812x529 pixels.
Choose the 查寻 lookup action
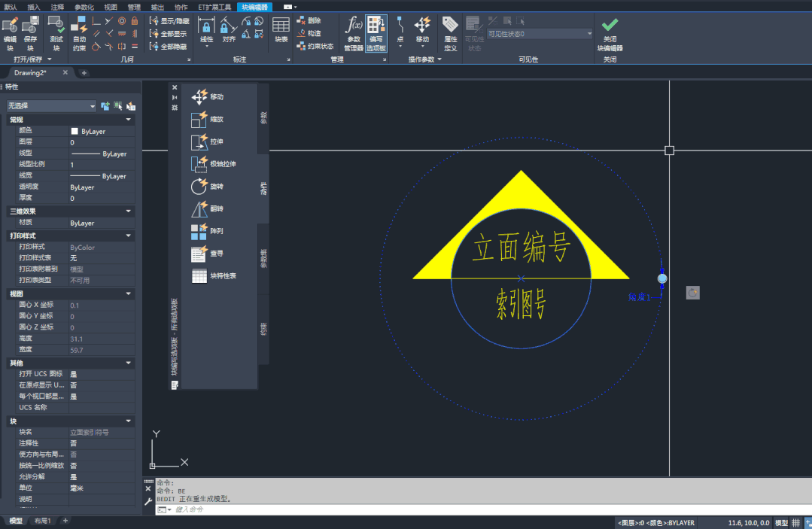[207, 254]
